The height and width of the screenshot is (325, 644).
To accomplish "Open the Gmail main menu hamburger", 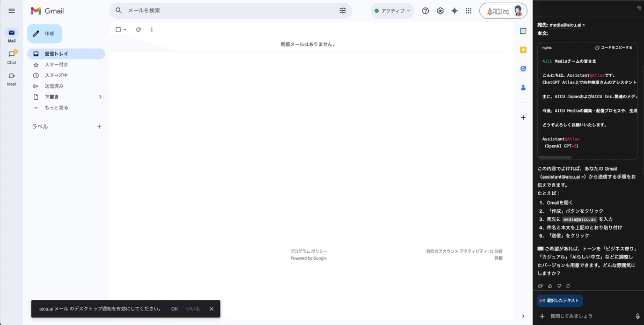I will click(x=12, y=11).
